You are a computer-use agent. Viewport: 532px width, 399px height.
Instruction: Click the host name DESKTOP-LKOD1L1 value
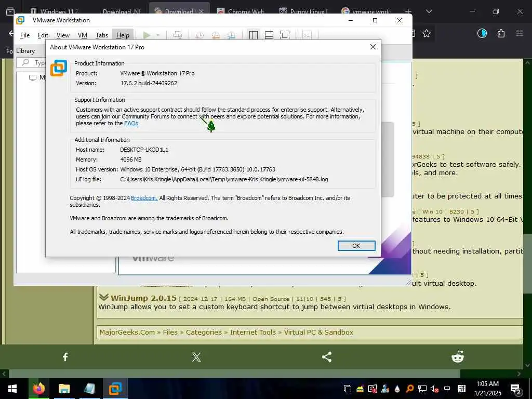[x=144, y=150]
